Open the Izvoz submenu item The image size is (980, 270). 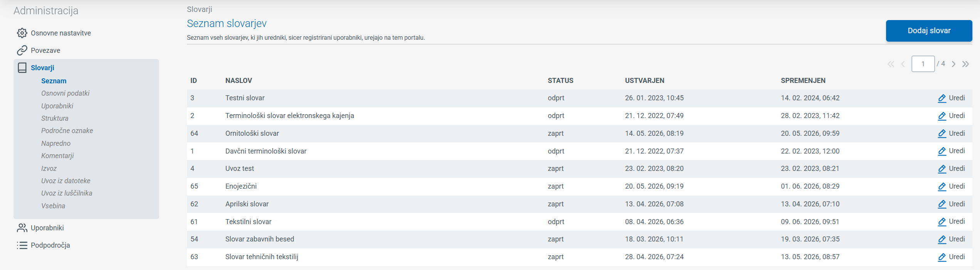(49, 169)
